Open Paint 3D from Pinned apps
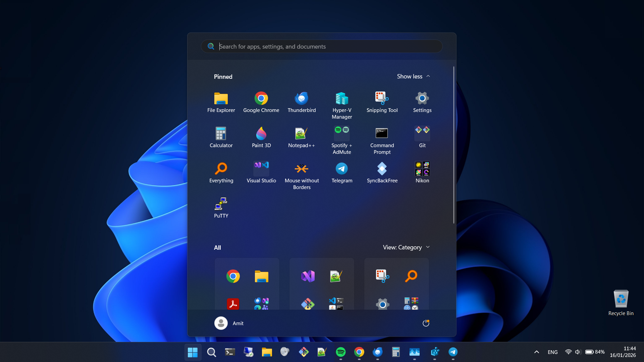644x362 pixels. click(261, 137)
